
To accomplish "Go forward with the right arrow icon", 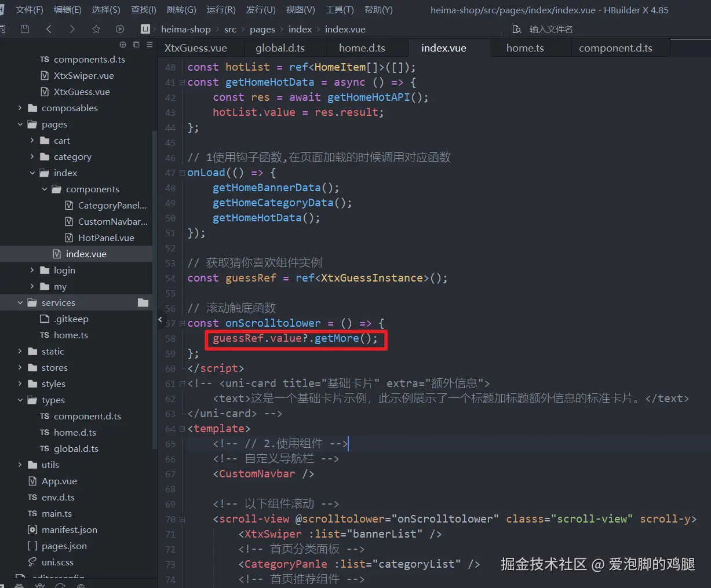I will coord(72,29).
